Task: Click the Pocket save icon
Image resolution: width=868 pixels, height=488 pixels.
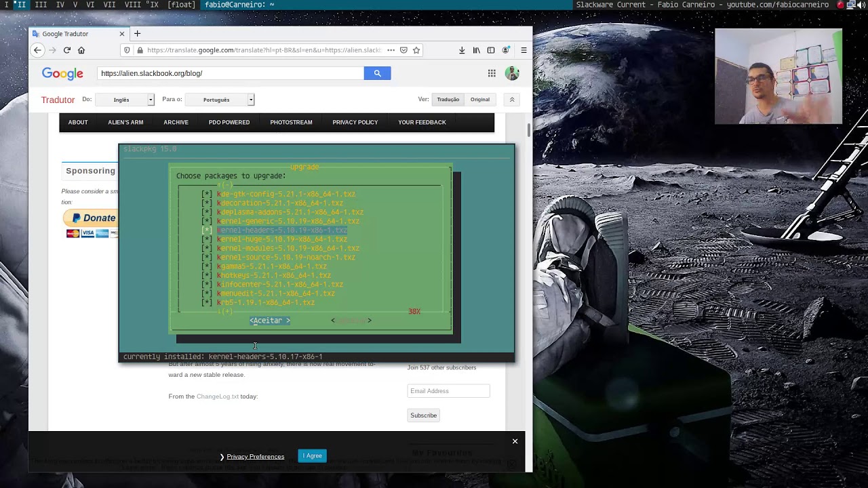Action: point(403,50)
